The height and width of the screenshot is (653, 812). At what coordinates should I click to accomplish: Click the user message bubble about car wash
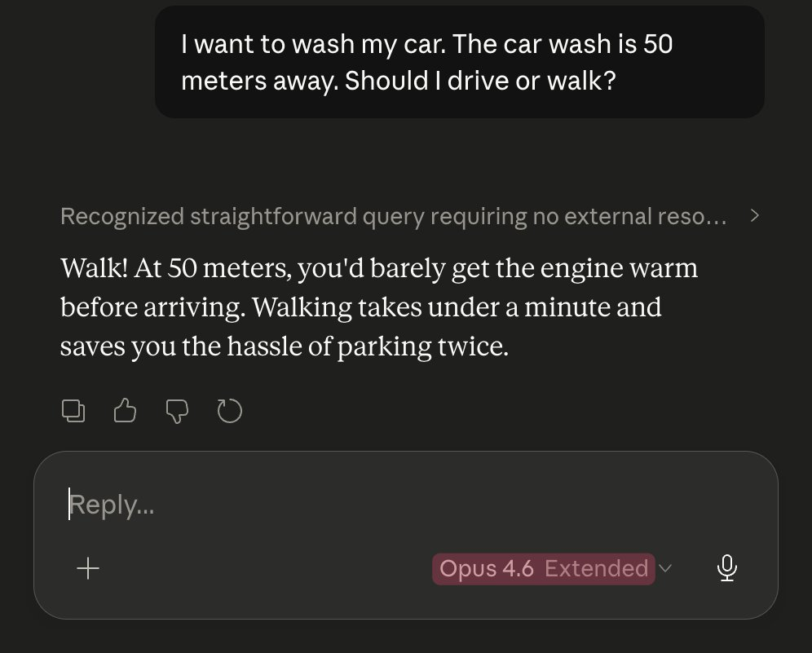click(459, 62)
